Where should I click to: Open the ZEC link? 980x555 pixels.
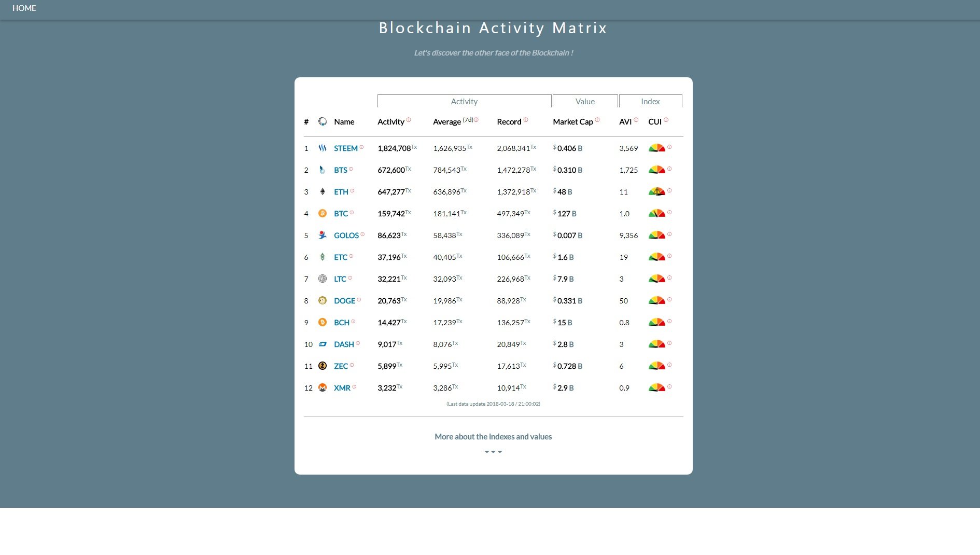pos(341,366)
